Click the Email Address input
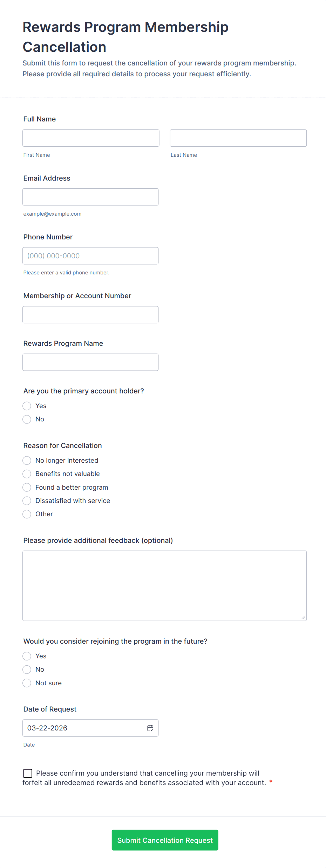The height and width of the screenshot is (868, 326). coord(90,197)
